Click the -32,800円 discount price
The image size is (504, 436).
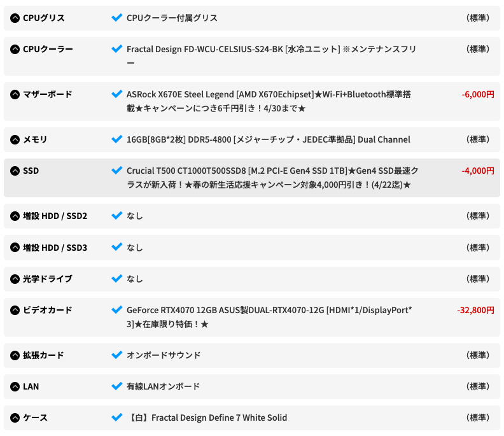(475, 310)
